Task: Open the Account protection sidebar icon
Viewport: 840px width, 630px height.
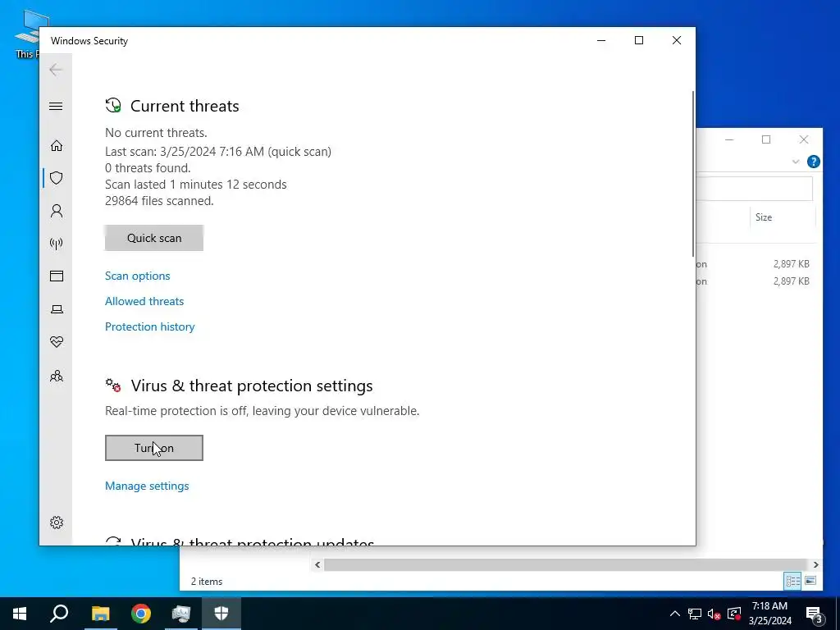Action: click(57, 211)
